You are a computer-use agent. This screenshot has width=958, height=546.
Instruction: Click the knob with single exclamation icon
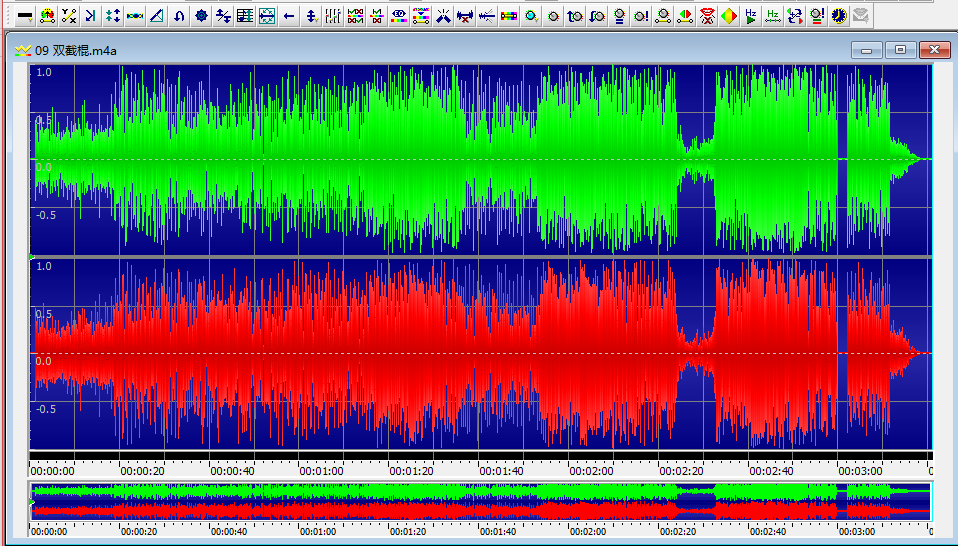pyautogui.click(x=641, y=16)
